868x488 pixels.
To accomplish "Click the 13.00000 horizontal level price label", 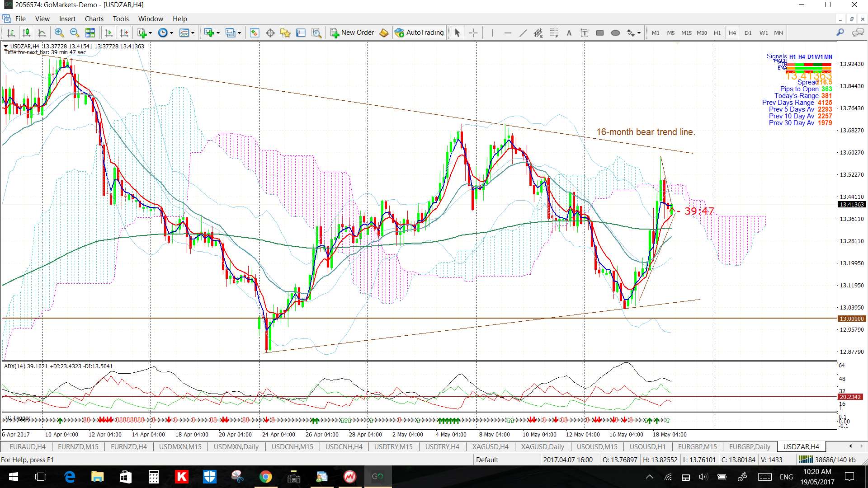I will point(852,319).
